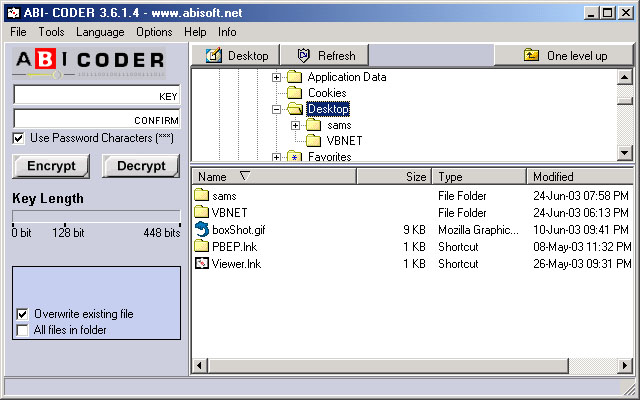The height and width of the screenshot is (400, 640).
Task: Click file list horizontal scroll left arrow
Action: (x=200, y=365)
